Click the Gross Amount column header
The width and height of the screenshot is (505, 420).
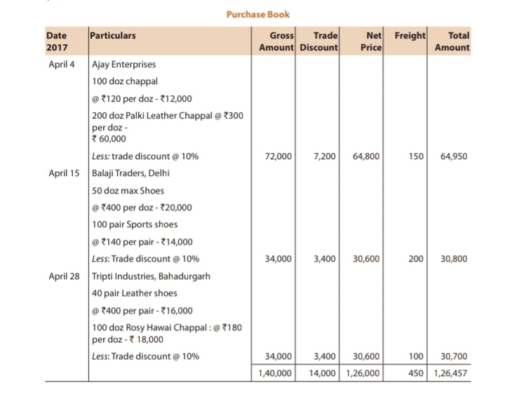coord(278,41)
